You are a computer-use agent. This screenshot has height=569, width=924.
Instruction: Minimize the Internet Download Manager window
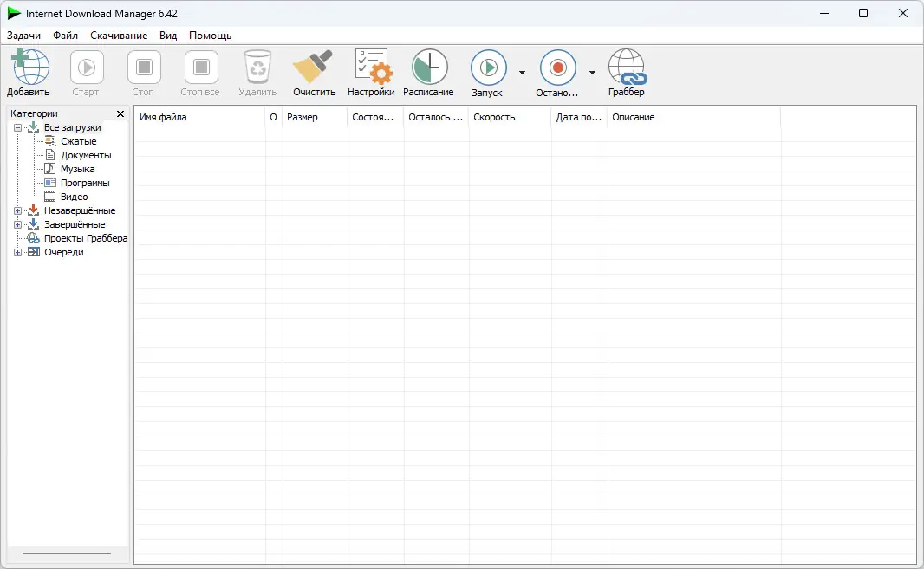point(824,13)
